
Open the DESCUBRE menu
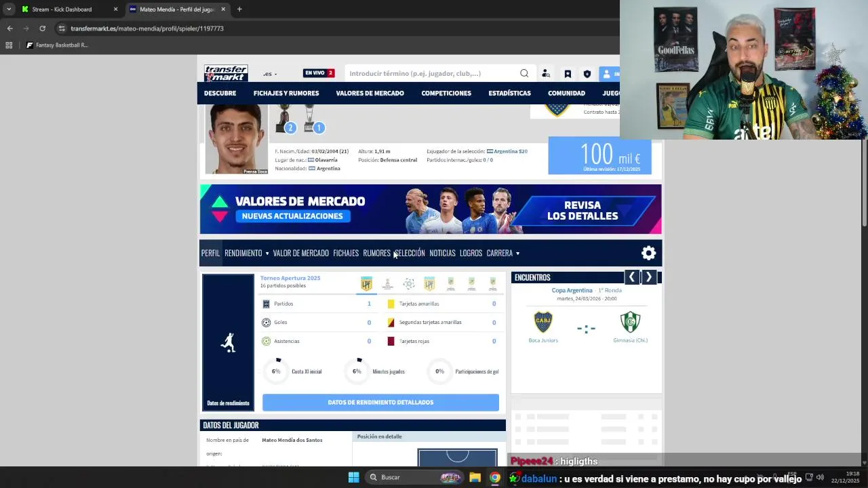(220, 93)
